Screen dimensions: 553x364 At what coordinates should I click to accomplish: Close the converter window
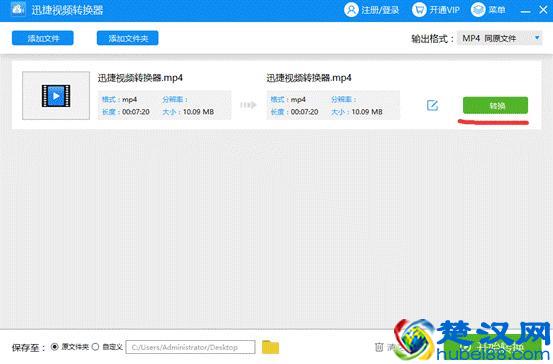[543, 10]
